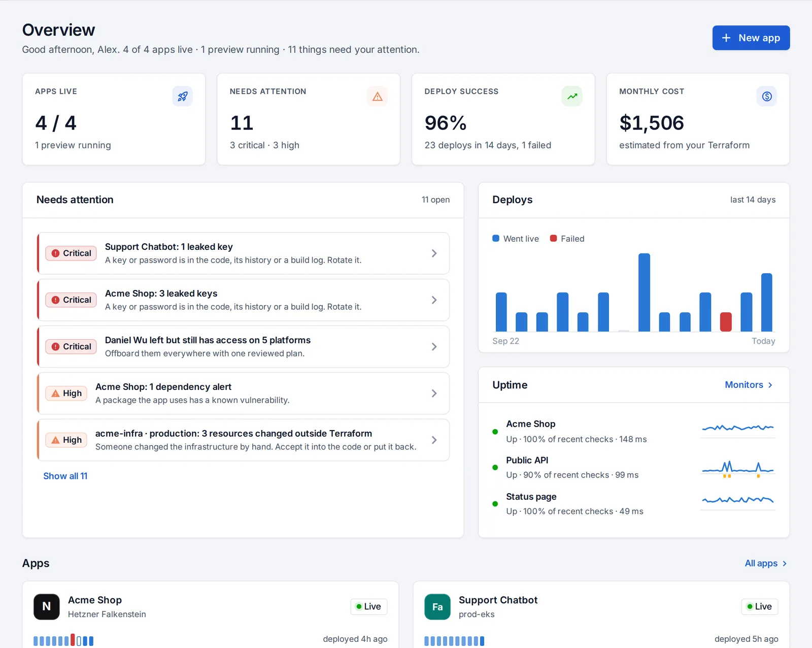Click High badge on acme-infra alert

point(66,440)
